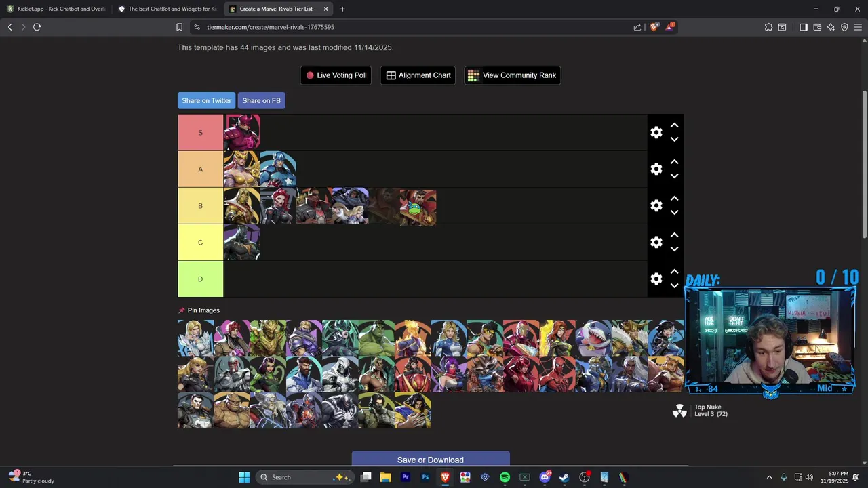Open Brave Shields lion icon
The width and height of the screenshot is (868, 488).
[654, 27]
